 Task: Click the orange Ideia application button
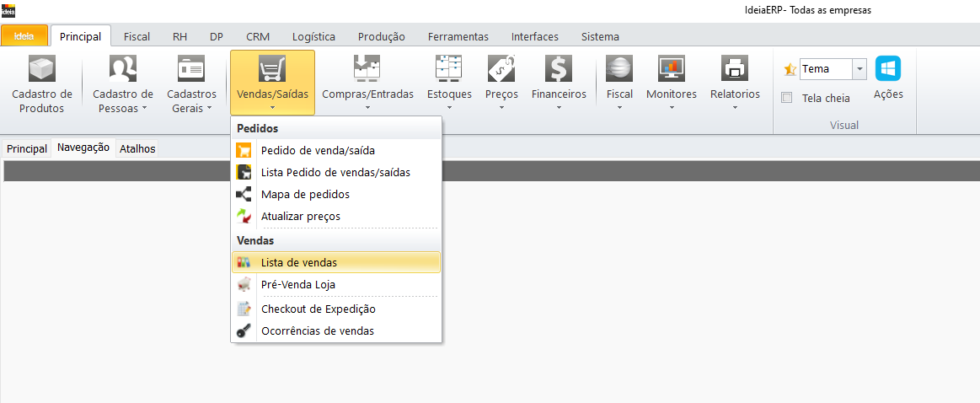tap(24, 36)
